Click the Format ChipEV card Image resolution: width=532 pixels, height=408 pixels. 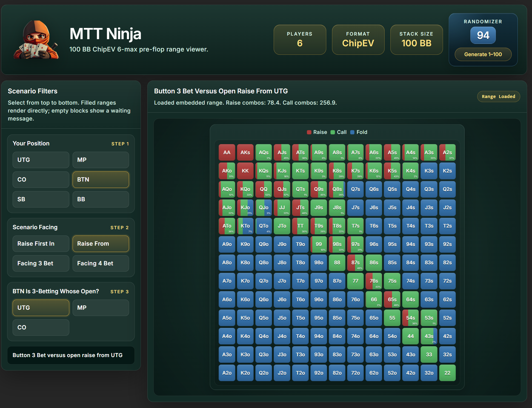358,40
